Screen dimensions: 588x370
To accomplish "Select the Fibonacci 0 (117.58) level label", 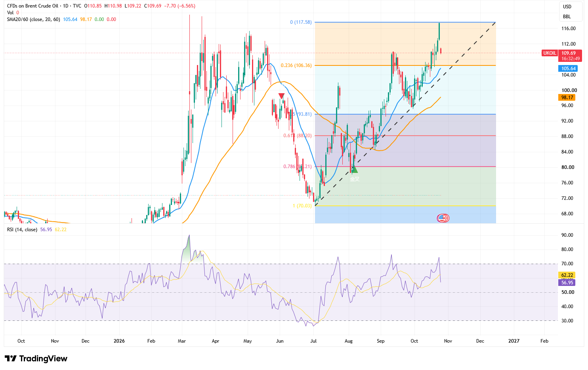I will pyautogui.click(x=301, y=22).
